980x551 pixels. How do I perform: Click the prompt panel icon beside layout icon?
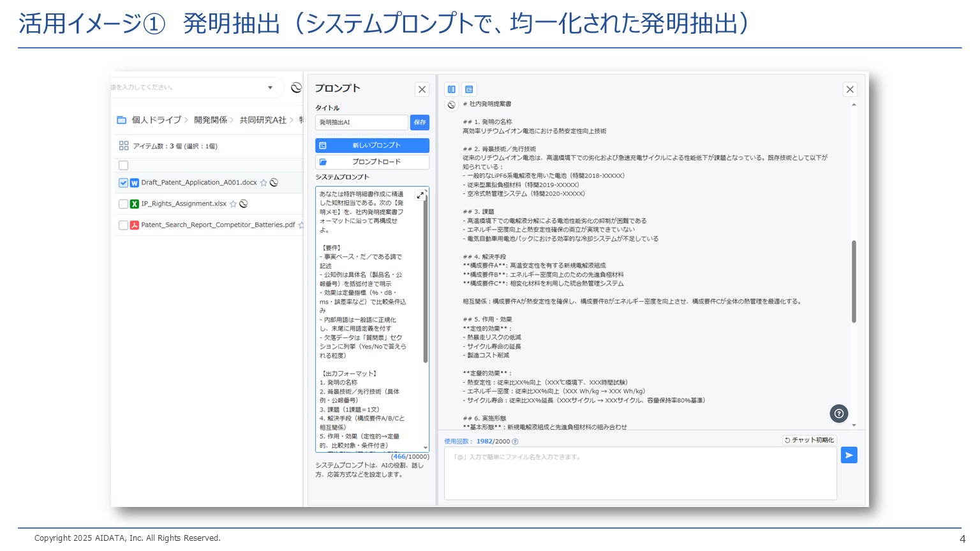469,89
